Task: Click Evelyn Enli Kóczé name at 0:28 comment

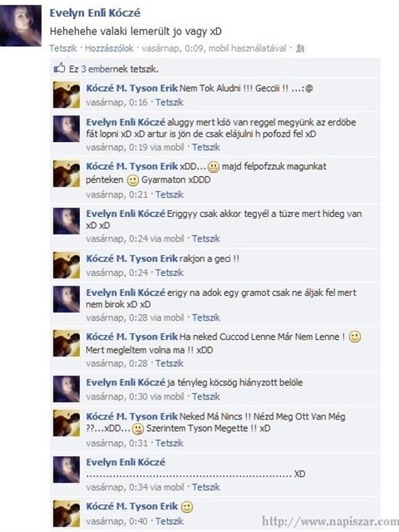Action: [x=125, y=293]
